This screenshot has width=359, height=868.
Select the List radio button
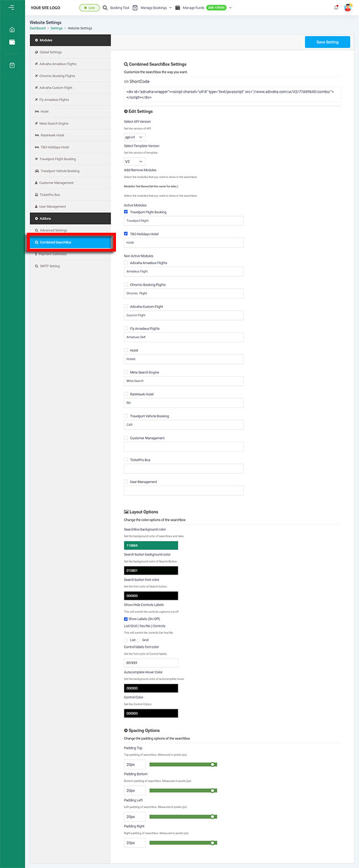(126, 640)
